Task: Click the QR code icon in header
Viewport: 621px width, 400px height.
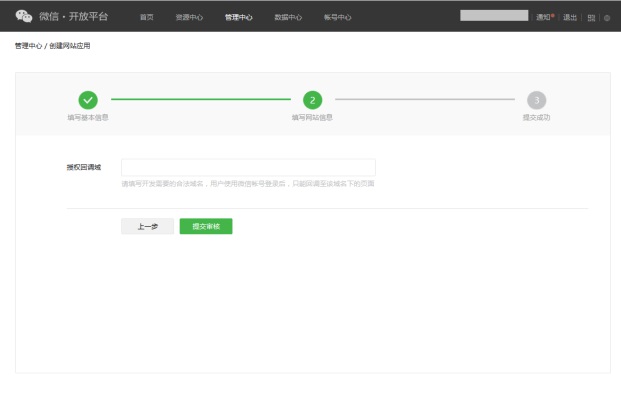Action: [592, 17]
